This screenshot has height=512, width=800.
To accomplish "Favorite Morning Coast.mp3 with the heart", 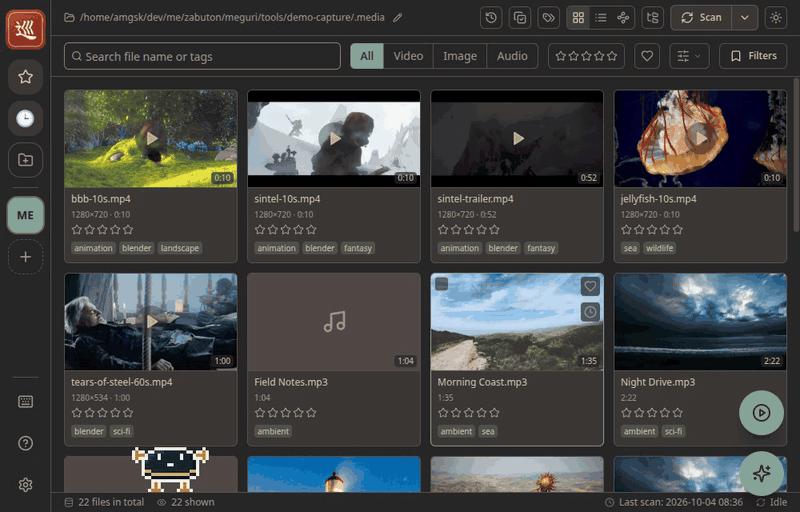I will [x=590, y=287].
